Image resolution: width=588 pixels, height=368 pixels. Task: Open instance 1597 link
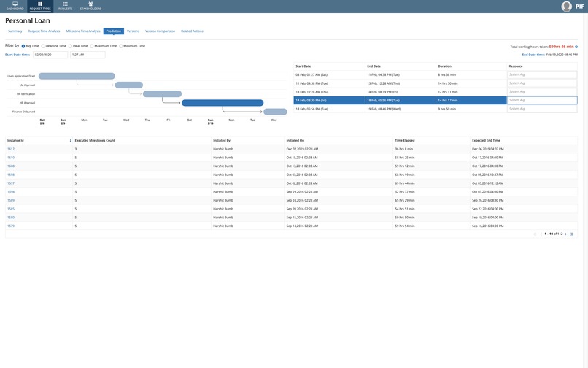[11, 183]
